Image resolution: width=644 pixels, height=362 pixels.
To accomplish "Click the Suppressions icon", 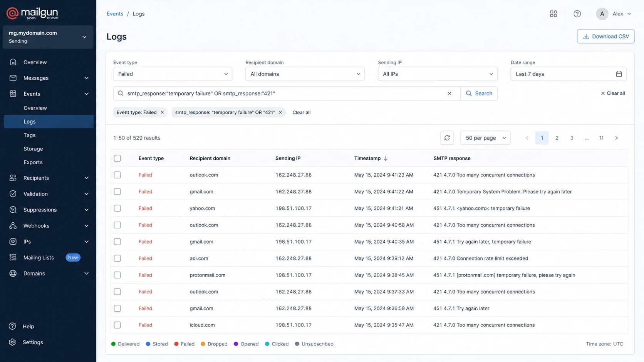I will click(13, 210).
